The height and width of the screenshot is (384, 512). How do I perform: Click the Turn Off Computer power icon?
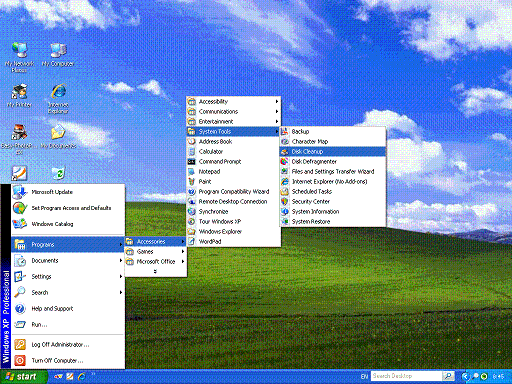20,360
